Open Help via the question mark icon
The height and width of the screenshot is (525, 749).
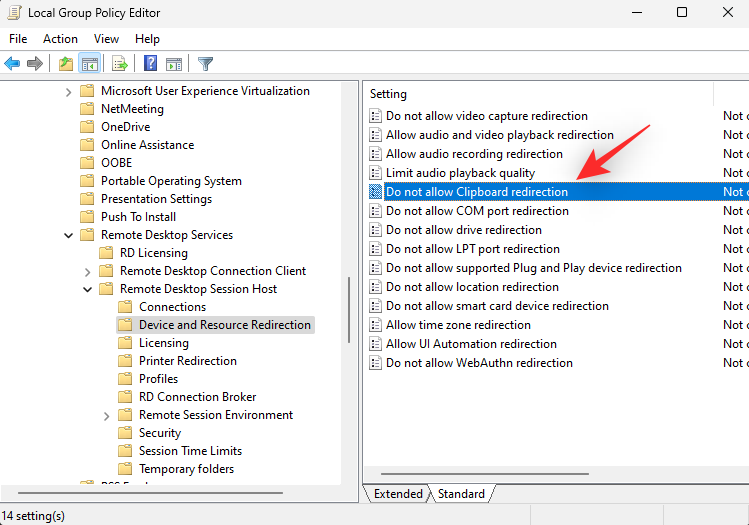pos(150,63)
